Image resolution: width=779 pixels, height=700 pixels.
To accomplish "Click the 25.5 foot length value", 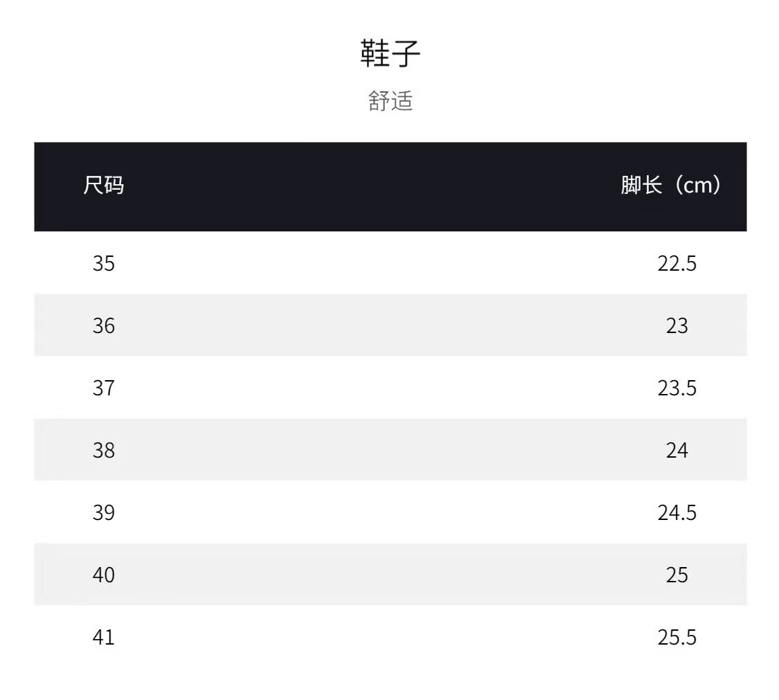I will pos(677,637).
